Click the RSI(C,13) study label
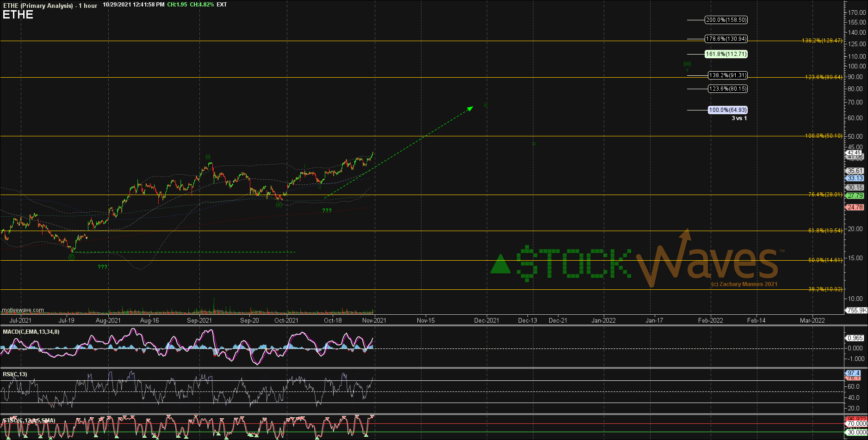868x440 pixels. 15,374
